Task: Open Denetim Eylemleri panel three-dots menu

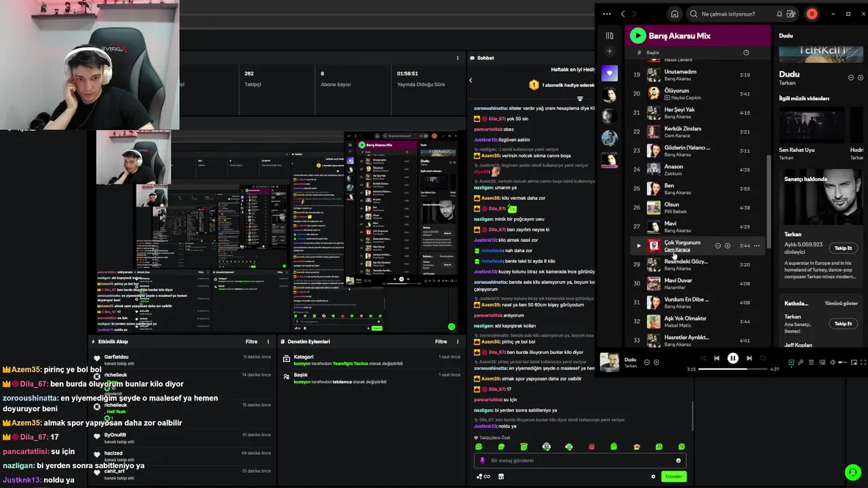Action: pyautogui.click(x=458, y=342)
